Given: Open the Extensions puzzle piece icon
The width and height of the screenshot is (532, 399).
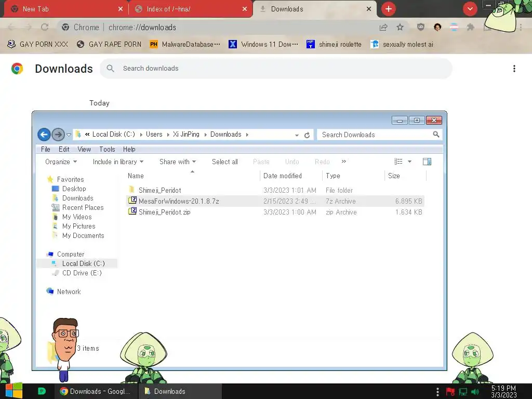Looking at the screenshot, I should pyautogui.click(x=470, y=27).
